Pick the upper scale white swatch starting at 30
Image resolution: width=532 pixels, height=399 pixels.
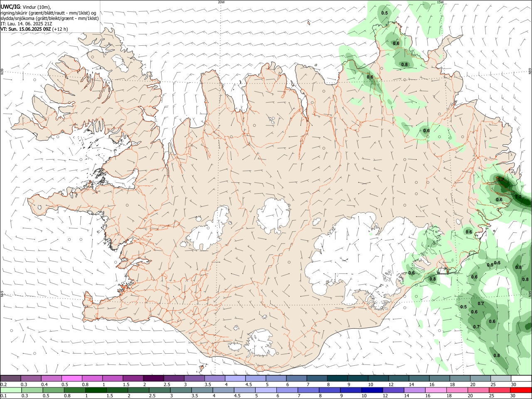(520, 378)
